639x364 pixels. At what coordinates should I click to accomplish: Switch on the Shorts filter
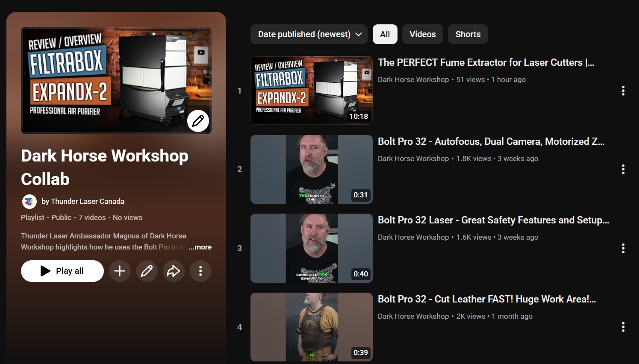point(468,34)
